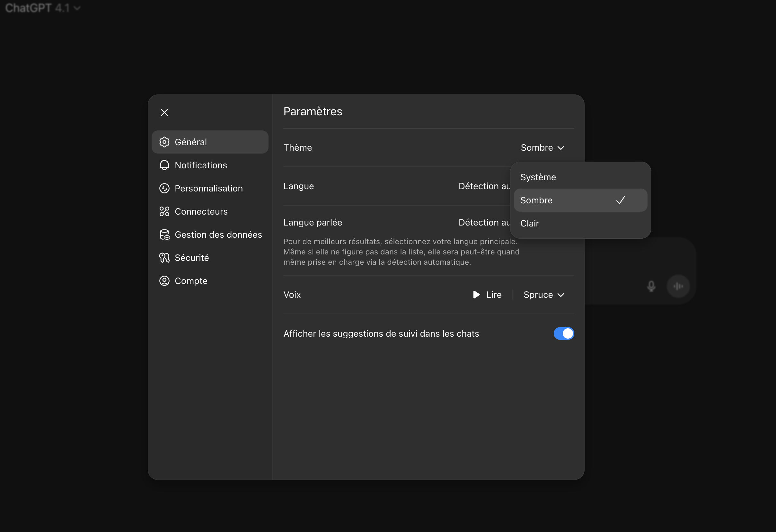Click the Notifications bell icon

pos(164,165)
